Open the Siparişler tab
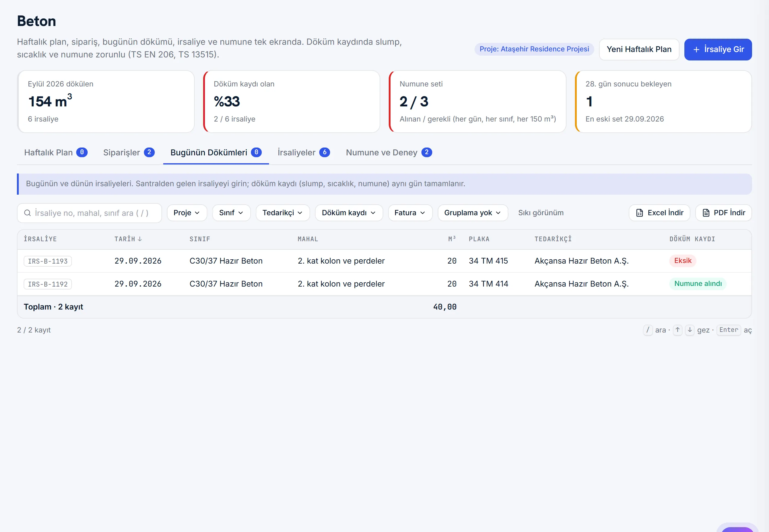The height and width of the screenshot is (532, 769). (x=129, y=152)
